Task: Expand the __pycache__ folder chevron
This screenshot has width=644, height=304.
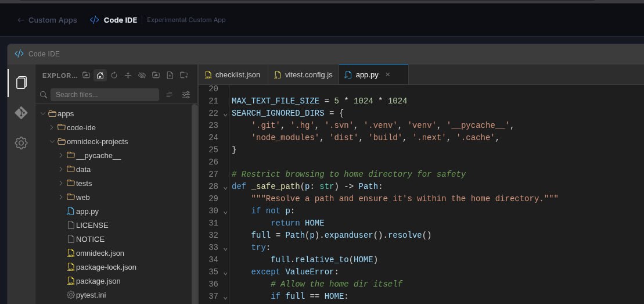Action: click(x=61, y=156)
